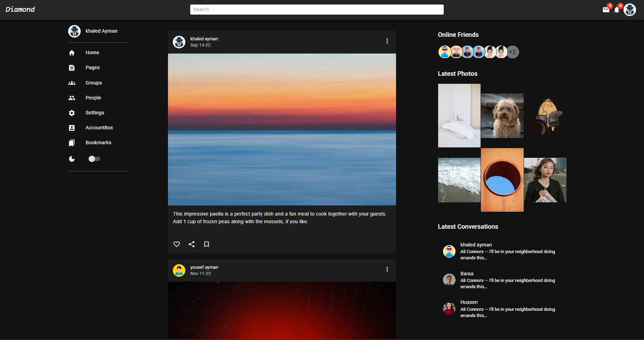Image resolution: width=644 pixels, height=340 pixels.
Task: Bookmark khaled ayman's post
Action: [x=207, y=244]
